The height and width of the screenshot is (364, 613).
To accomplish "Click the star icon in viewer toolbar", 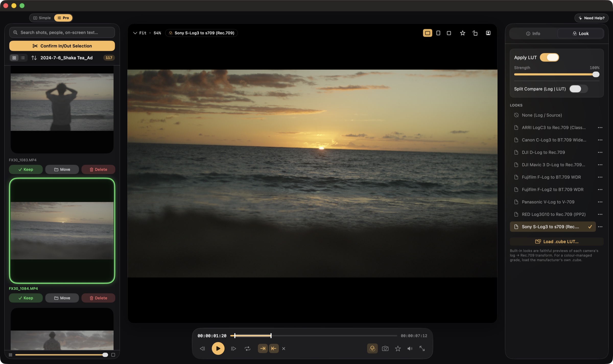I will pyautogui.click(x=463, y=33).
